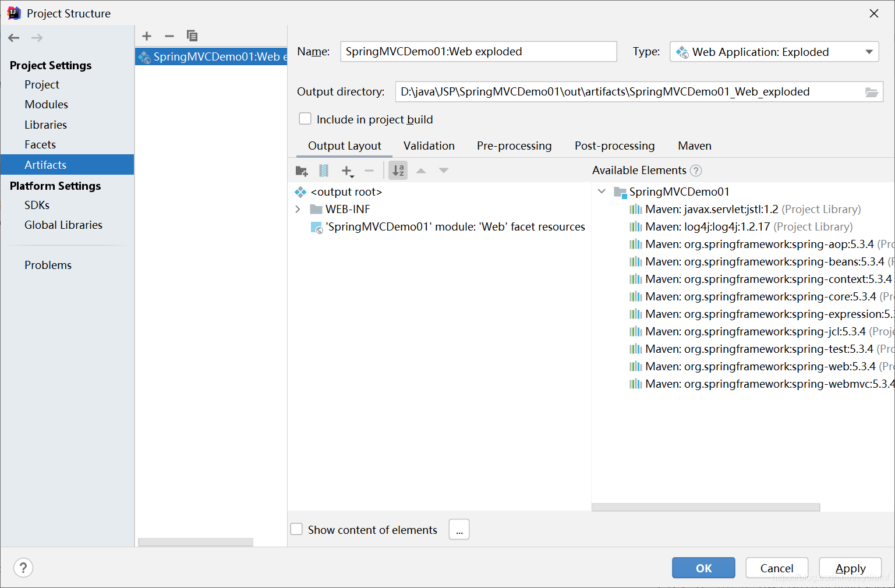
Task: Select 'SpringMVCDemo01' module 'Web' facet resources row
Action: pos(448,226)
